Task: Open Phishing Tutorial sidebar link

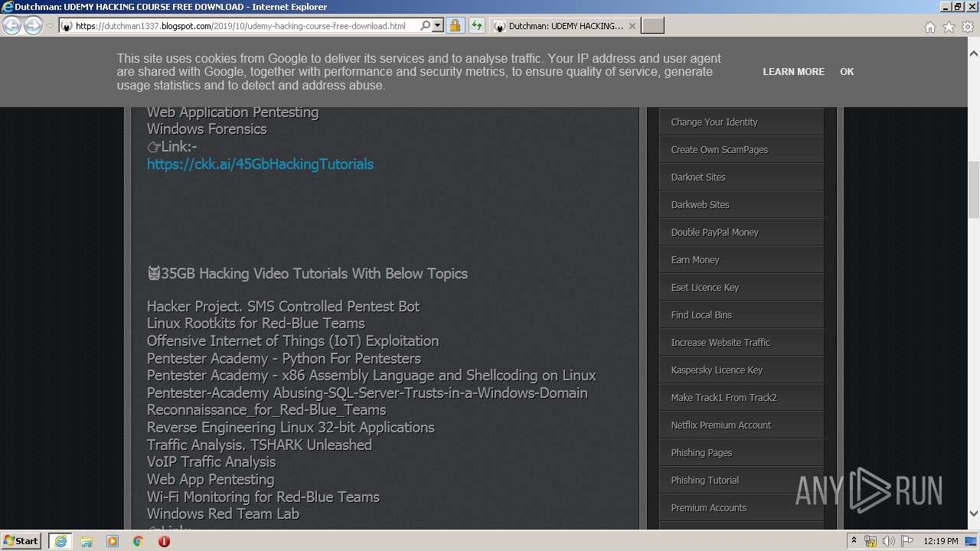Action: [x=741, y=480]
